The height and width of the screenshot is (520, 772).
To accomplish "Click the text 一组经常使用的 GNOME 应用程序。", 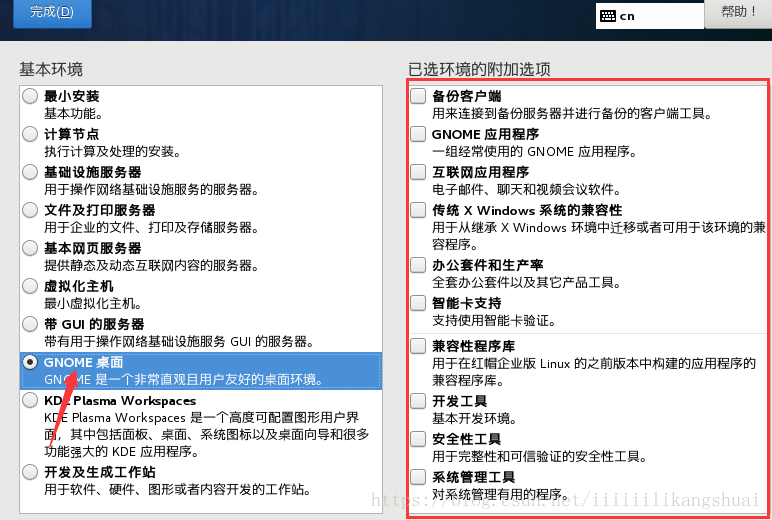I will point(535,152).
